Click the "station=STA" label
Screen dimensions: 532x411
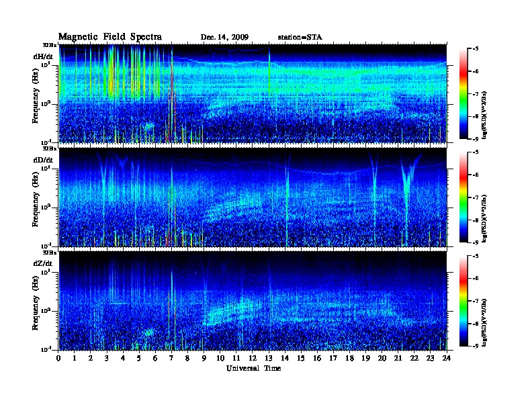pos(300,37)
